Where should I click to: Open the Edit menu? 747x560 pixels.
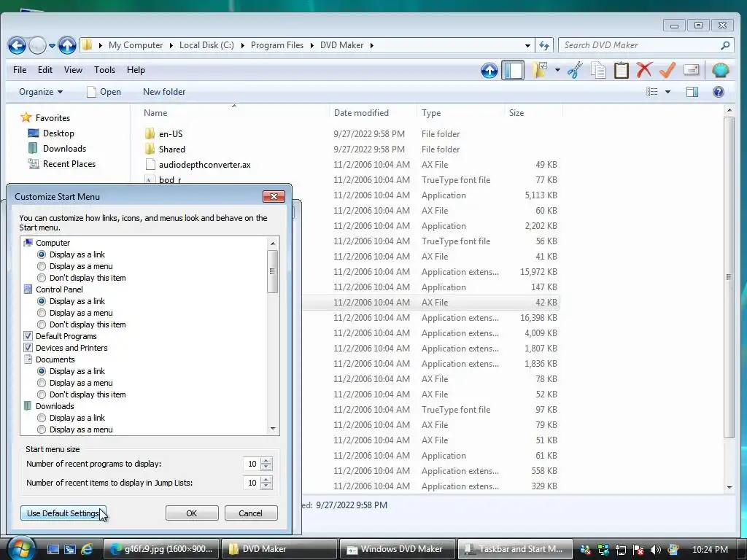pos(45,70)
